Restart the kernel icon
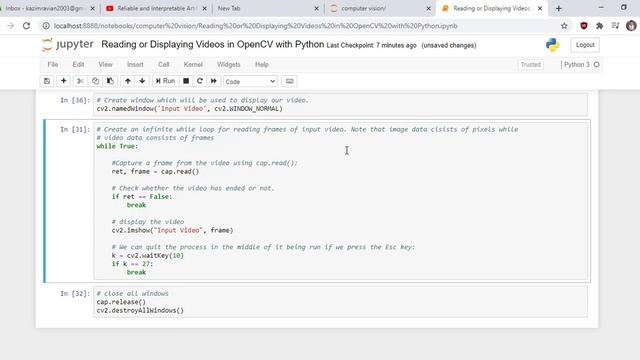The height and width of the screenshot is (360, 640). pyautogui.click(x=200, y=81)
